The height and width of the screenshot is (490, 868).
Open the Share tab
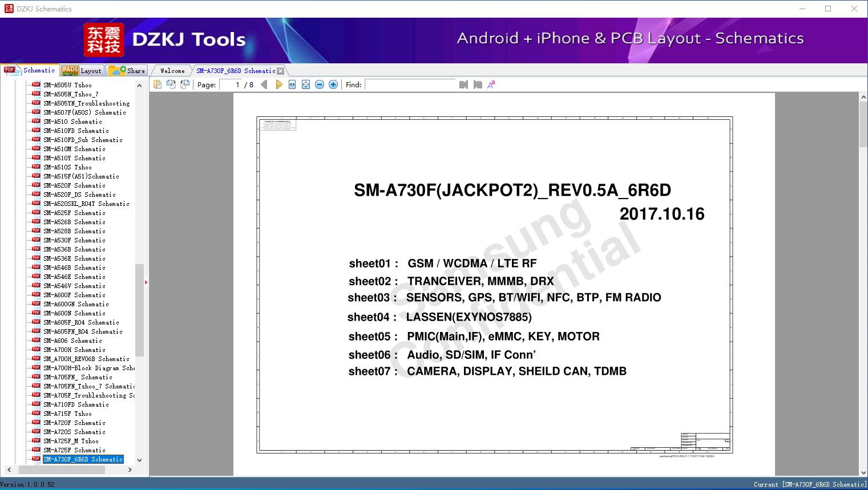pos(127,71)
